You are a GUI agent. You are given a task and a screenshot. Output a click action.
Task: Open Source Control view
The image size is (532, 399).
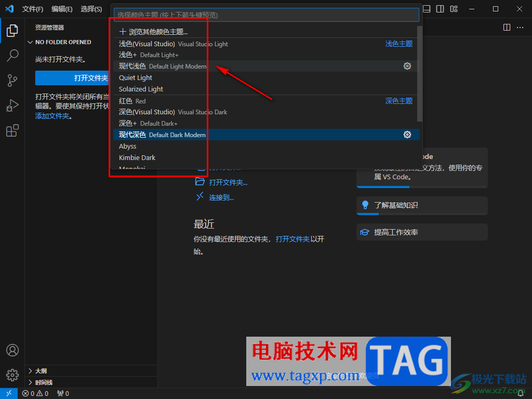click(x=12, y=81)
